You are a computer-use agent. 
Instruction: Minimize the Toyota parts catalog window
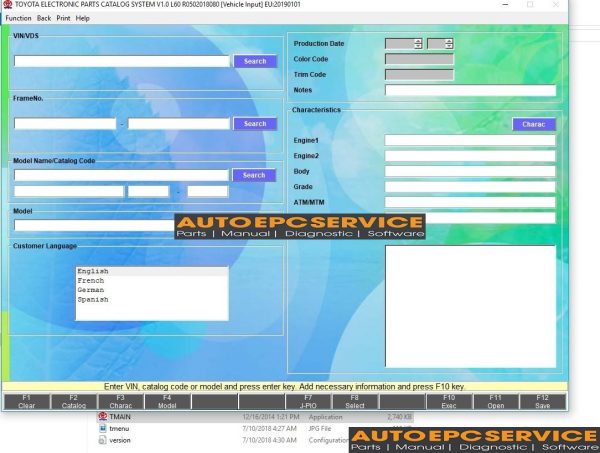[x=505, y=5]
